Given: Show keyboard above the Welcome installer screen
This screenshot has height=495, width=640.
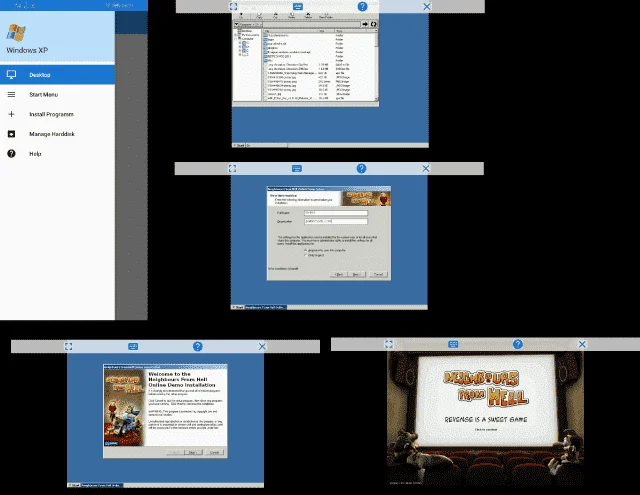Looking at the screenshot, I should [133, 346].
